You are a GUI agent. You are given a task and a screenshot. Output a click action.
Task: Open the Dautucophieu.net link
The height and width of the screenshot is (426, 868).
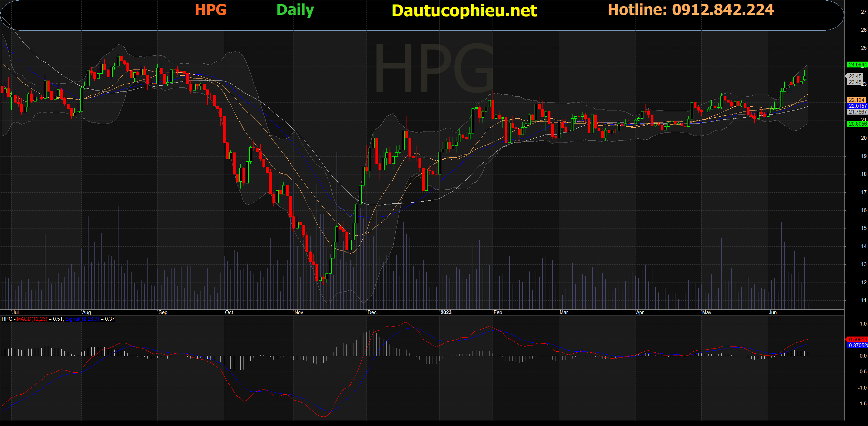coord(464,11)
